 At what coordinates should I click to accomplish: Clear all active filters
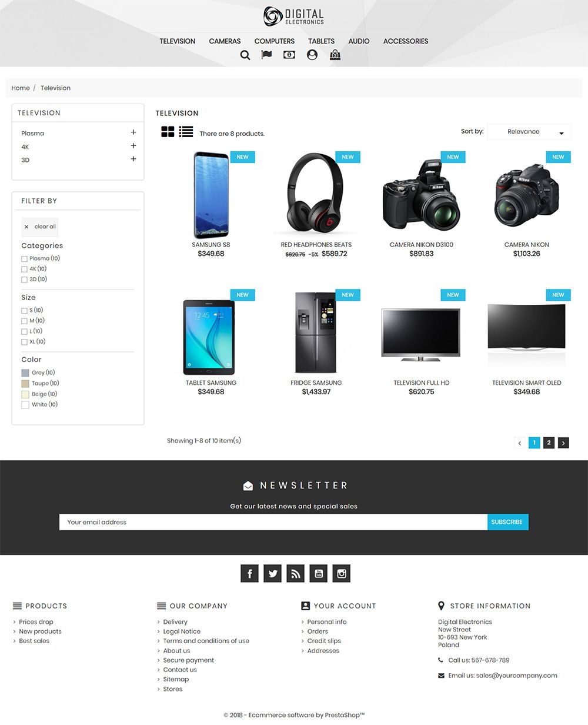40,227
